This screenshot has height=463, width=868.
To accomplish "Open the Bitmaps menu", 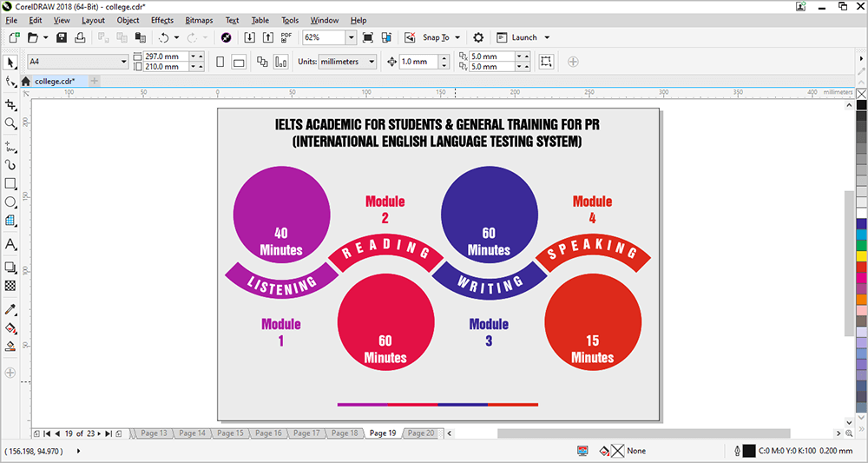I will coord(200,21).
